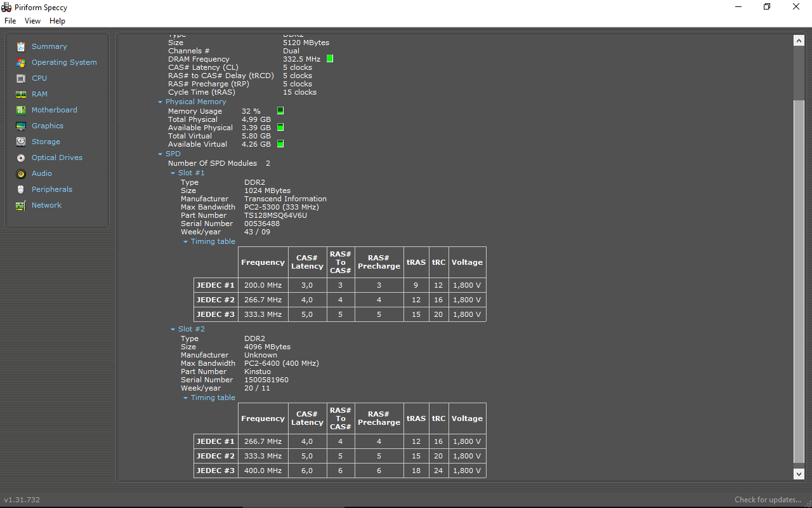Select the Kinstuo part number
Viewport: 812px width, 508px height.
pyautogui.click(x=258, y=371)
